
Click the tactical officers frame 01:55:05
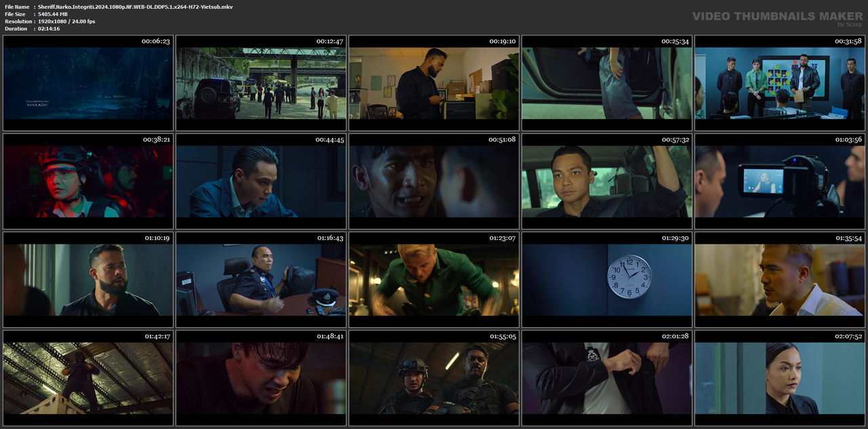click(434, 379)
